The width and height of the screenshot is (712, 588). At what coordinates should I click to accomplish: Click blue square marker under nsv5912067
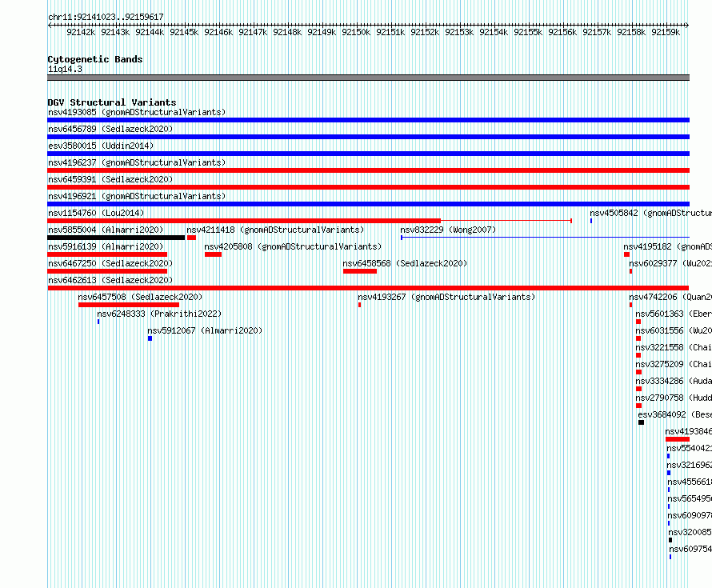tap(150, 338)
